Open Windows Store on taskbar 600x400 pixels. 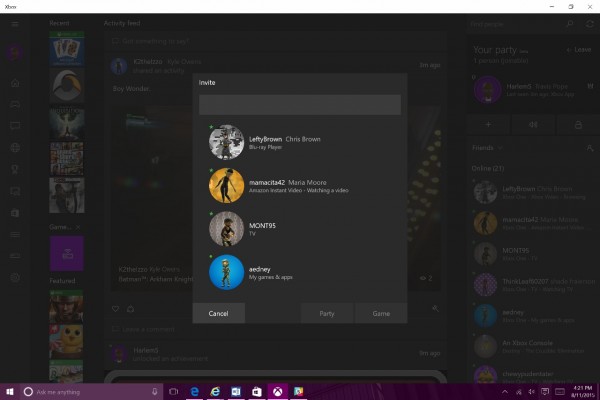[257, 392]
